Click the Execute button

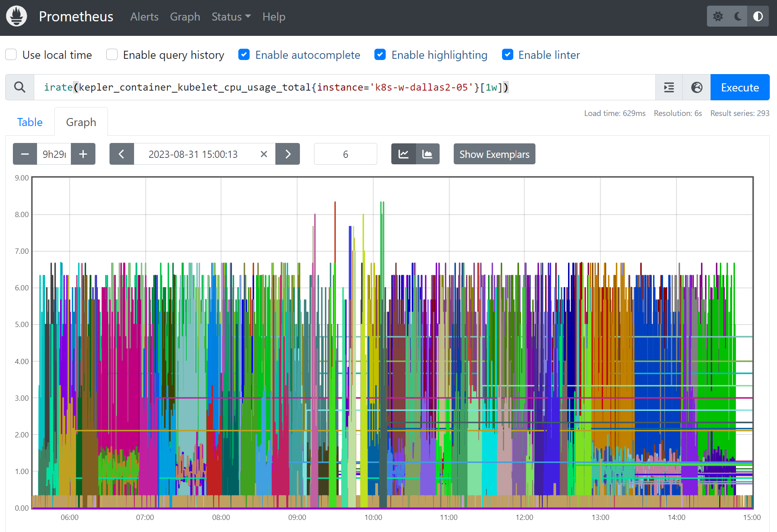740,87
